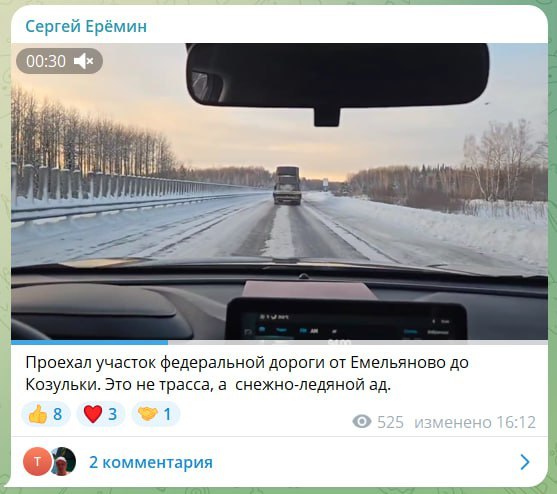The width and height of the screenshot is (557, 494).
Task: Click the post caption about Емельяново road
Action: tap(247, 374)
